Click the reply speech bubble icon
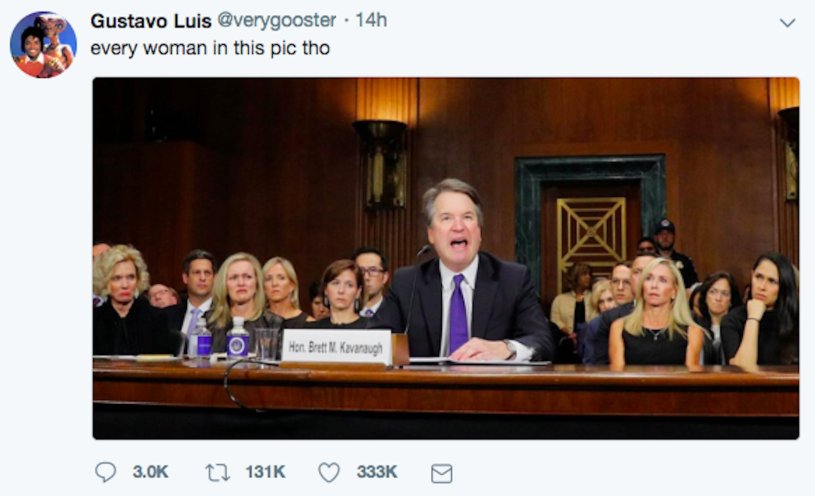Viewport: 815px width, 496px height. click(105, 472)
